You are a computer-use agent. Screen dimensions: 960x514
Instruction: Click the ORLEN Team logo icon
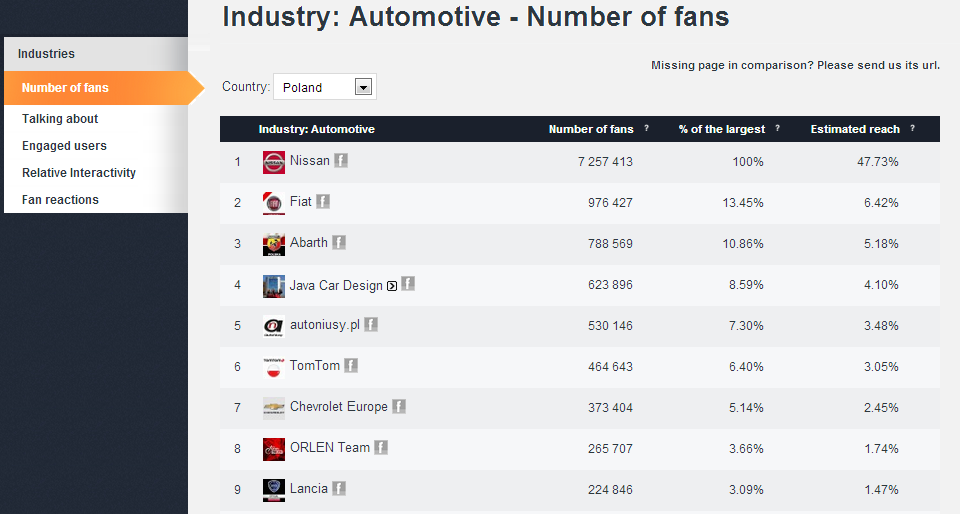[273, 449]
